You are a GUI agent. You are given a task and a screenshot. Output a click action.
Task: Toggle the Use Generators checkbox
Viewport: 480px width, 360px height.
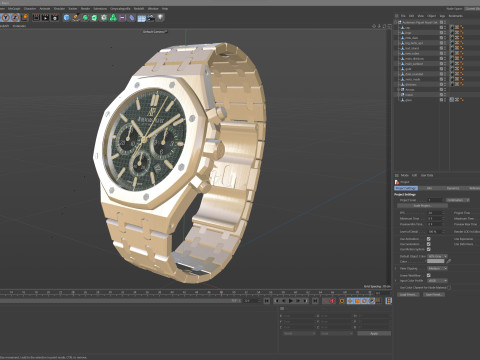pyautogui.click(x=429, y=244)
